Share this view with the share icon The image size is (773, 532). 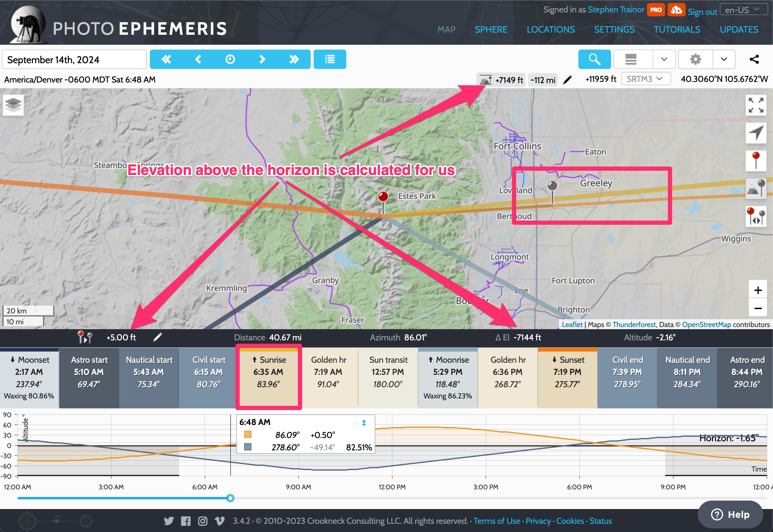754,59
